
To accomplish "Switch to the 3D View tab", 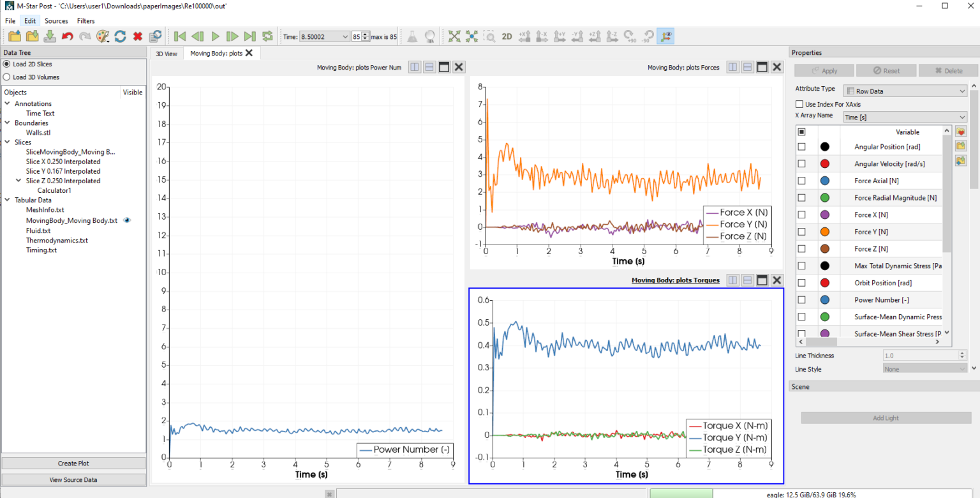I will (167, 54).
